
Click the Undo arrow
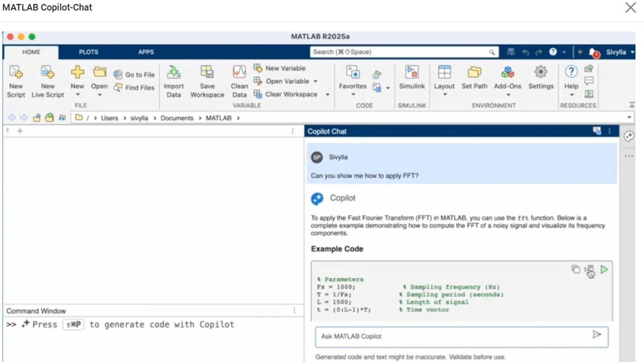(525, 52)
